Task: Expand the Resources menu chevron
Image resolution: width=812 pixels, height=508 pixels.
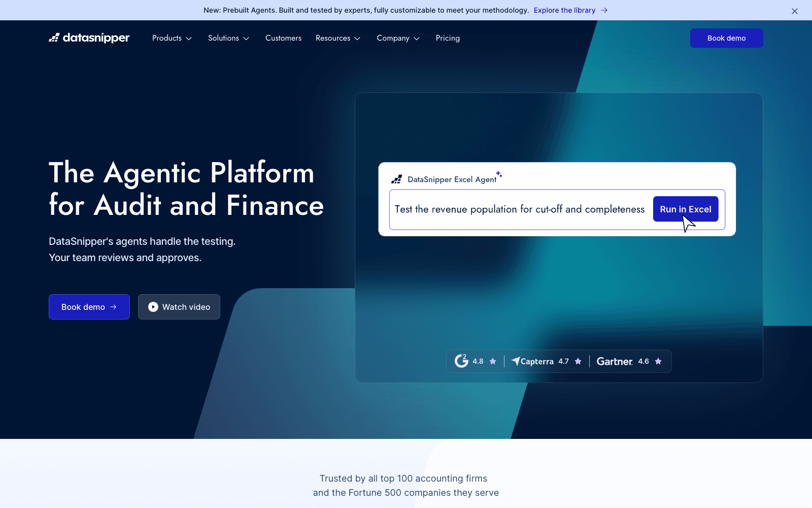Action: pyautogui.click(x=357, y=39)
